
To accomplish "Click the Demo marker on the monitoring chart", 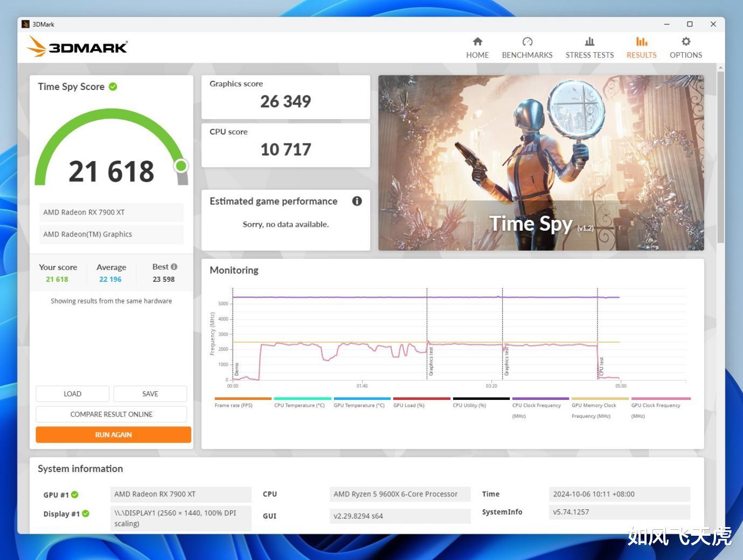I will [237, 369].
